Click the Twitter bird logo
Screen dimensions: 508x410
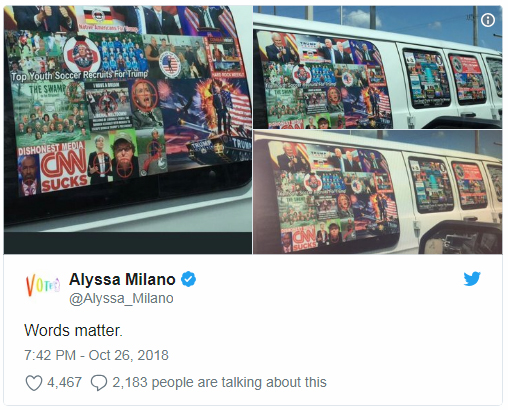point(472,279)
